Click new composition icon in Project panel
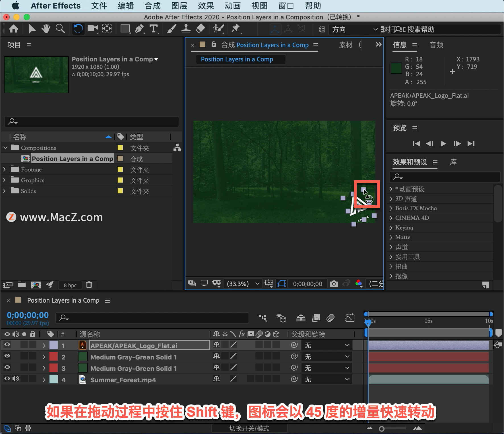Viewport: 504px width, 434px height. (x=36, y=285)
